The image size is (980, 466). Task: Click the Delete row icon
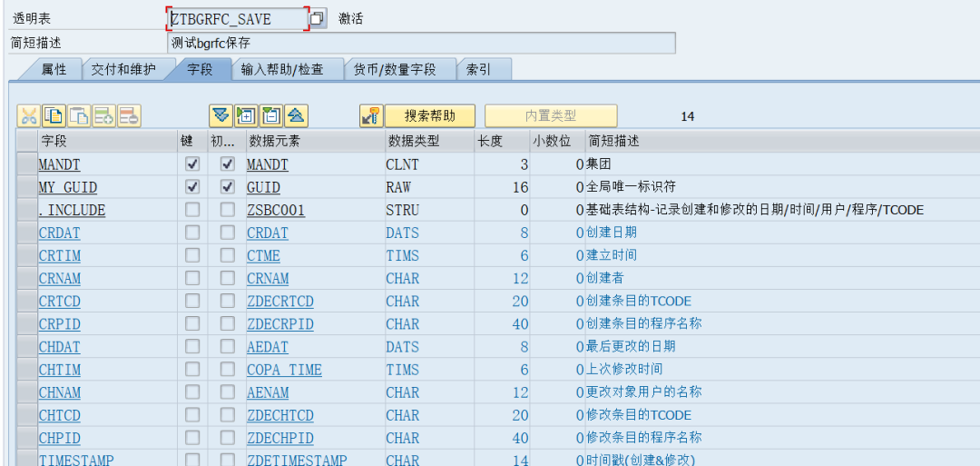pos(129,115)
